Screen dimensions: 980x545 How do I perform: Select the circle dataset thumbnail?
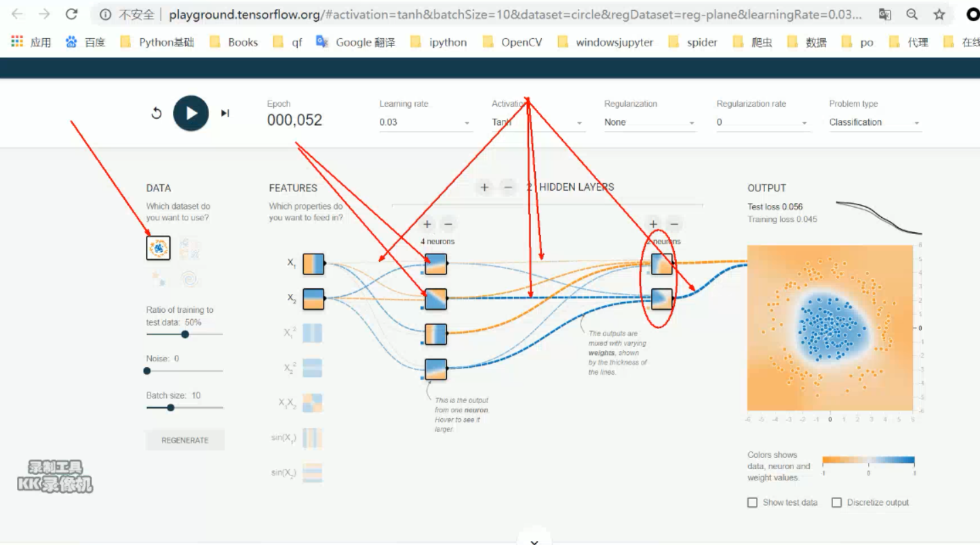[x=158, y=248]
